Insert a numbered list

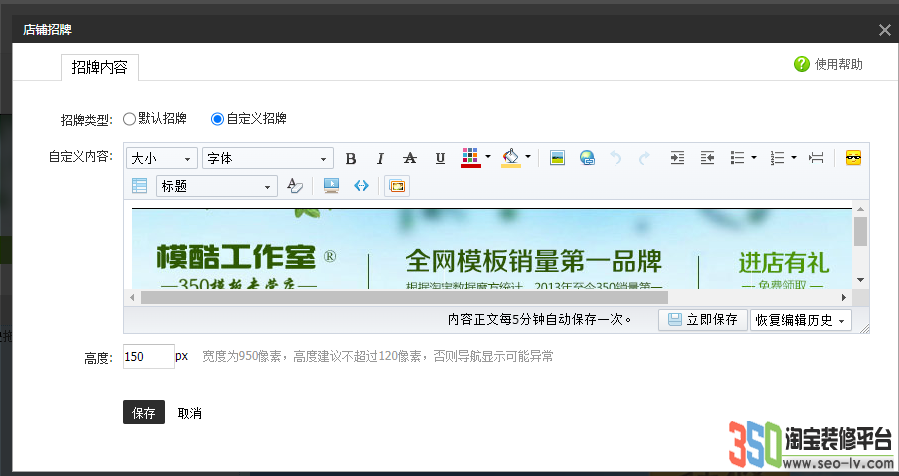(777, 158)
